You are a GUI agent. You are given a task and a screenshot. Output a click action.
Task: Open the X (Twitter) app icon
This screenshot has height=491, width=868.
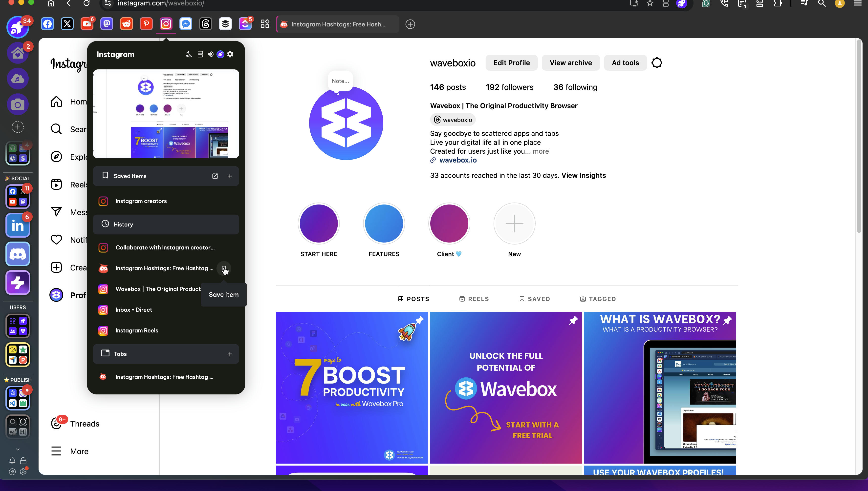click(x=67, y=24)
